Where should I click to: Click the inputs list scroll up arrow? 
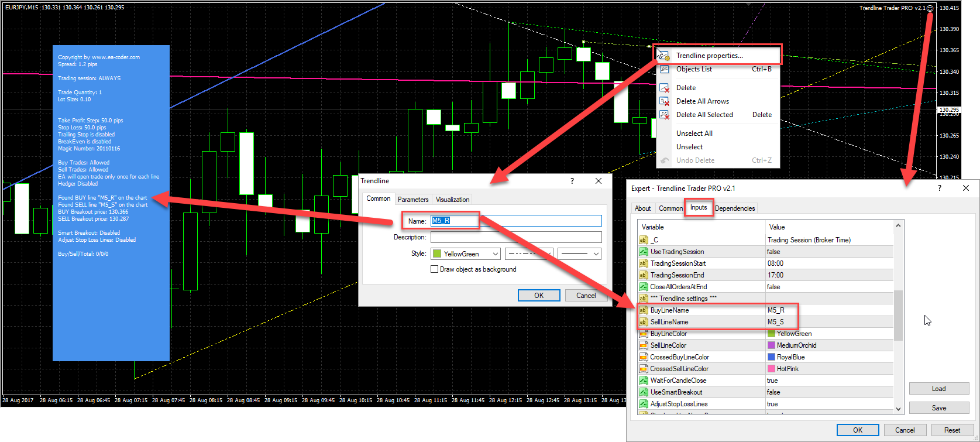pos(898,225)
